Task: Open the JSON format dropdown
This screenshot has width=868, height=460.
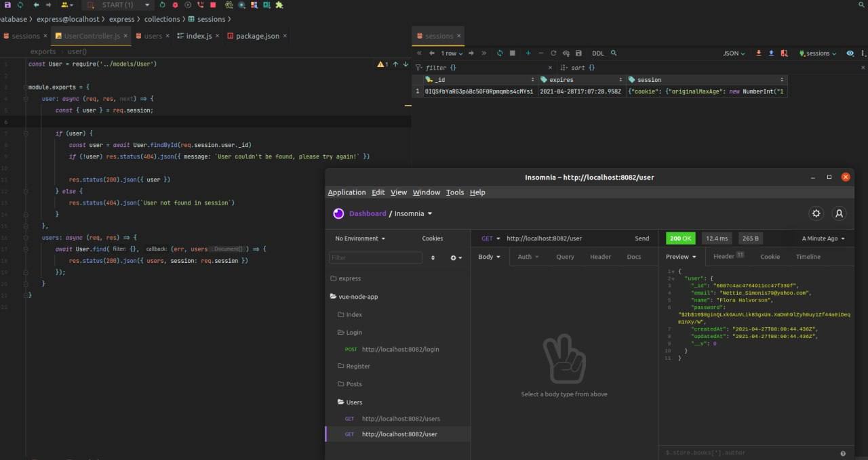Action: coord(734,54)
